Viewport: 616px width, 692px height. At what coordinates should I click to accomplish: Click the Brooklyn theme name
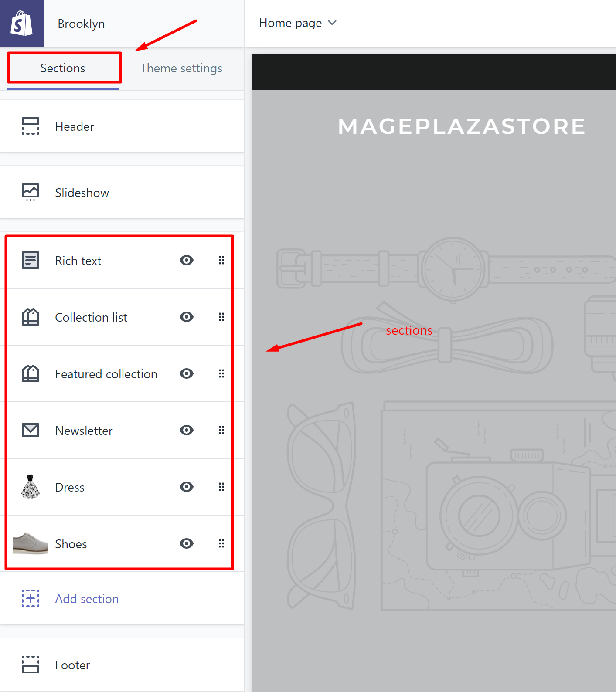pos(81,24)
